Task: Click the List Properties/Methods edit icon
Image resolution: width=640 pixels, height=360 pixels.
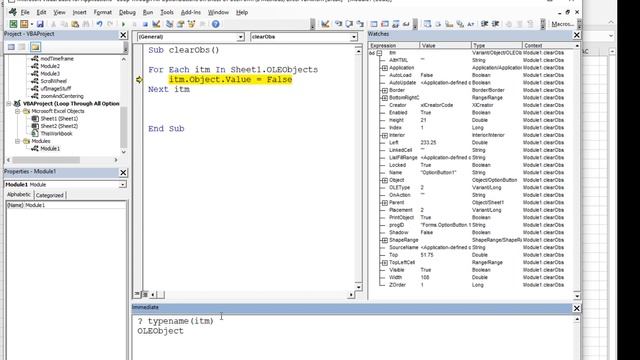Action: [x=427, y=24]
